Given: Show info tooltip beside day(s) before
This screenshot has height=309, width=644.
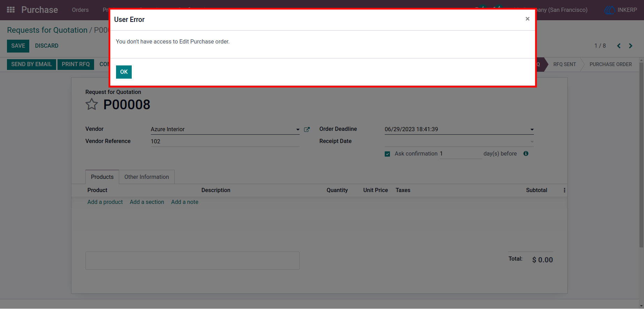Looking at the screenshot, I should click(526, 153).
